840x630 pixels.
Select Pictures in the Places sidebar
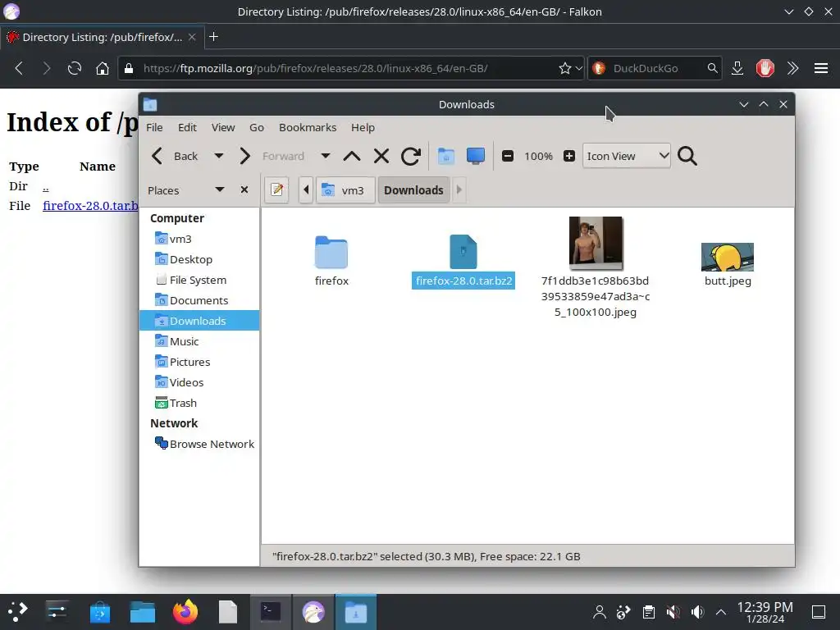[199, 362]
